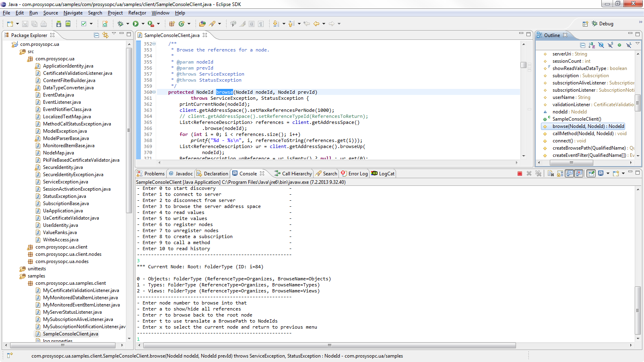This screenshot has height=362, width=644.
Task: Toggle Link with Editor in Package Explorer
Action: pyautogui.click(x=105, y=35)
